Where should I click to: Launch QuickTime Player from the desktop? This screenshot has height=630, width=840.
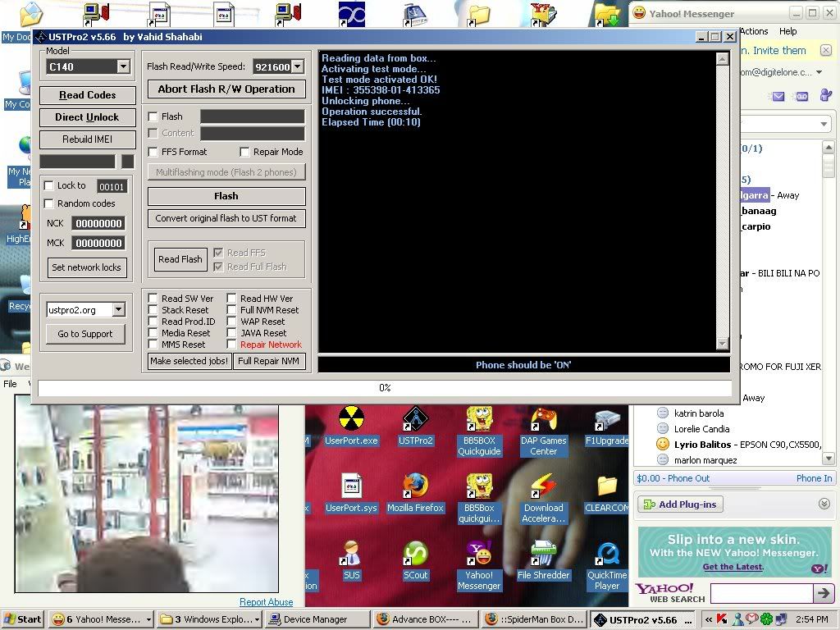tap(607, 566)
